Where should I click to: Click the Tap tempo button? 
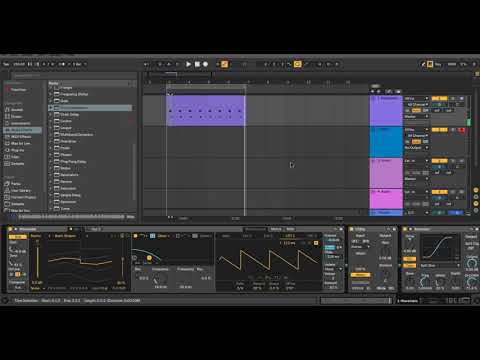point(6,64)
